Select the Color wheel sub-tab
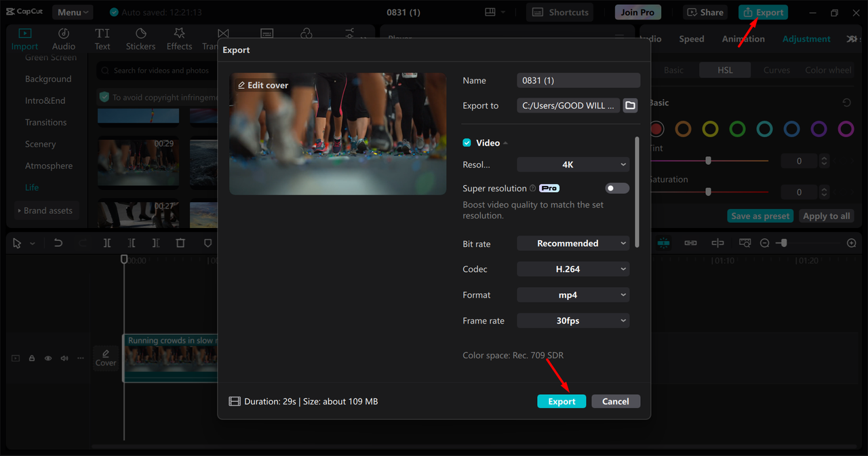 [828, 70]
